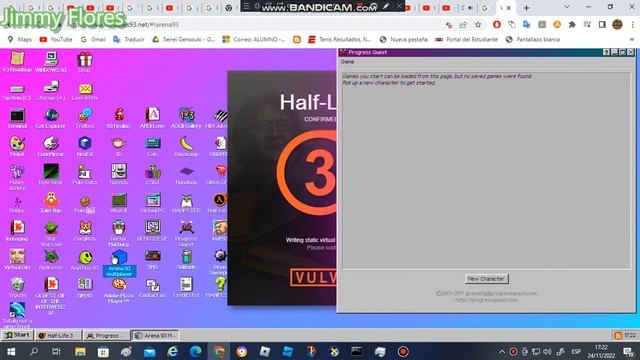Open the Bananamp banana icon
This screenshot has width=640, height=360.
pos(187,147)
